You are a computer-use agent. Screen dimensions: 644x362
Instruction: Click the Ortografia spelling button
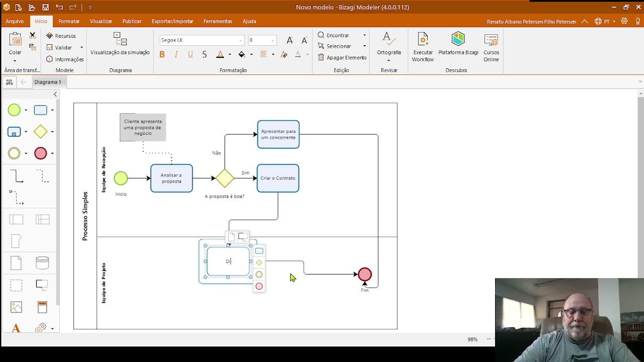(x=389, y=46)
